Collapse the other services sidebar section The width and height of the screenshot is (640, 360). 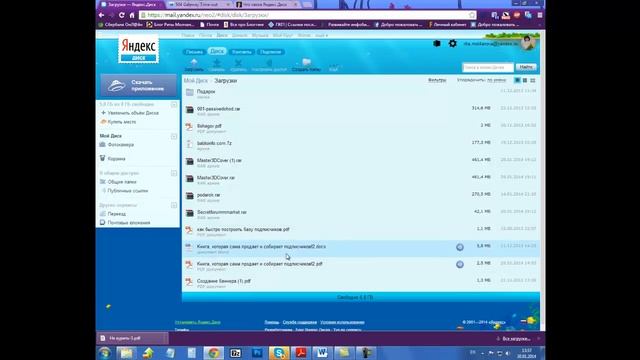click(174, 205)
